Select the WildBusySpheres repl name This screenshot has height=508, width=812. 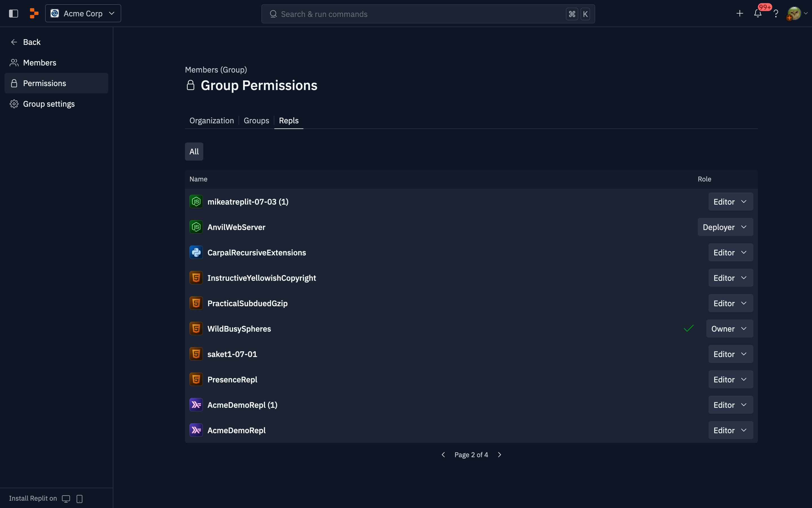239,329
